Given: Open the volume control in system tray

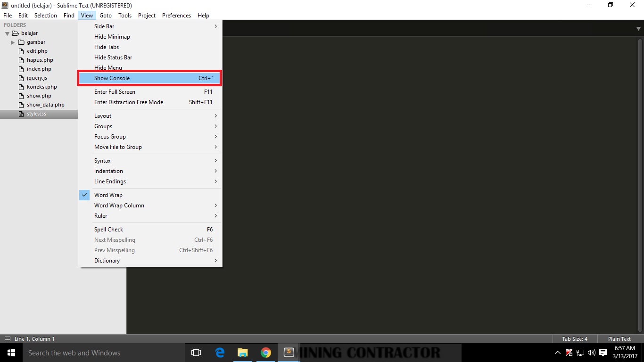Looking at the screenshot, I should click(x=591, y=352).
